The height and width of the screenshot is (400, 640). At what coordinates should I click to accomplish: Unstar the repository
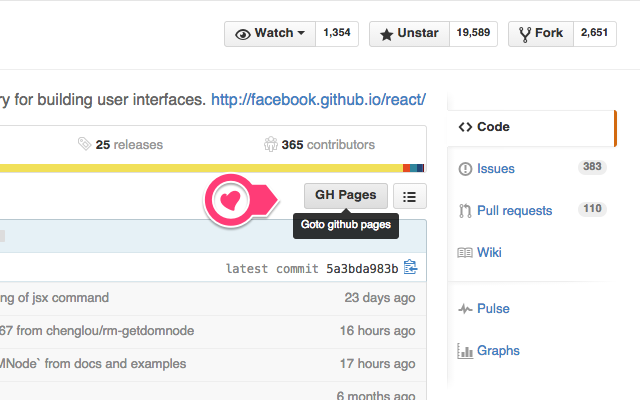pyautogui.click(x=410, y=34)
